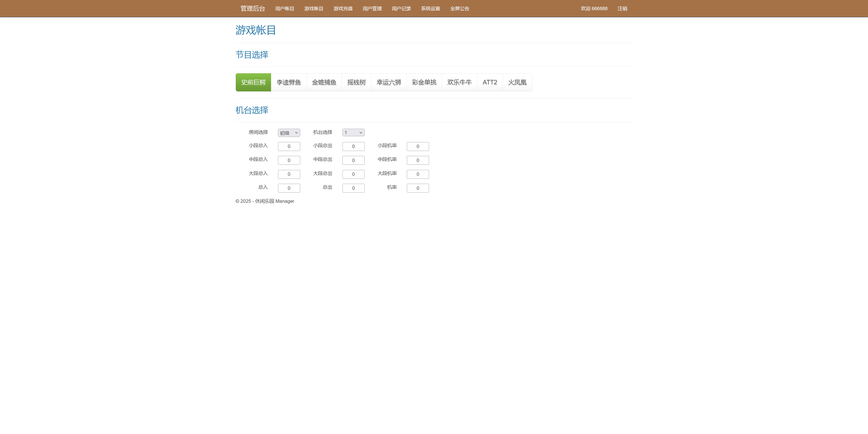The image size is (868, 434).
Task: Click the 全屏公告 navigation link
Action: (x=460, y=8)
